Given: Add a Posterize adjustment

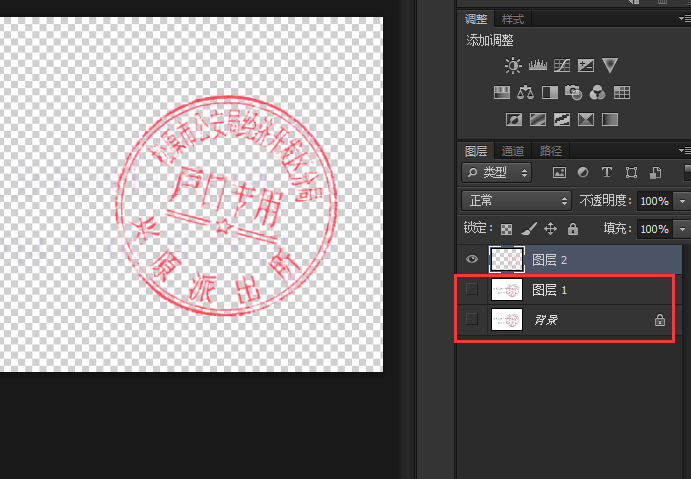Looking at the screenshot, I should (x=538, y=119).
